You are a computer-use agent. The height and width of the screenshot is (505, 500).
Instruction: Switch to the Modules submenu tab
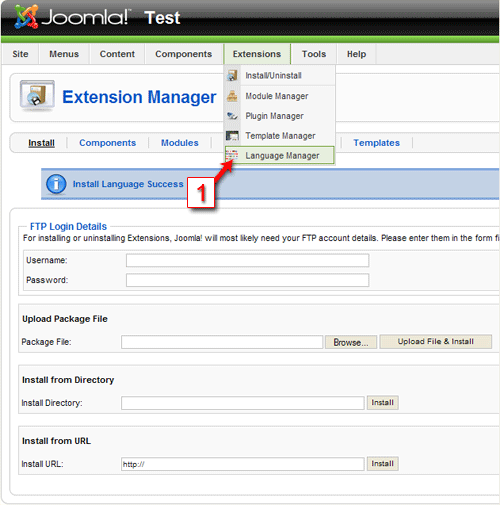point(180,143)
